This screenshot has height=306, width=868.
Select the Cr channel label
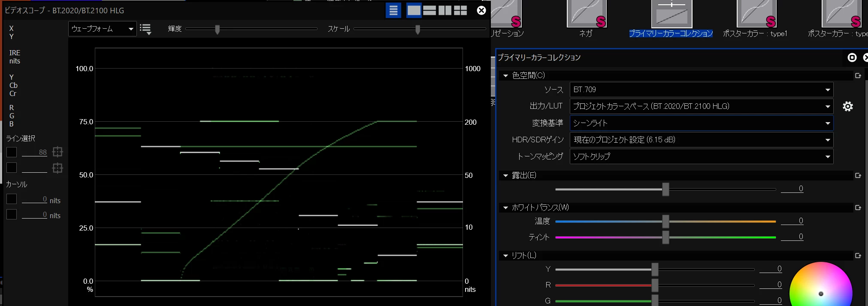point(13,93)
